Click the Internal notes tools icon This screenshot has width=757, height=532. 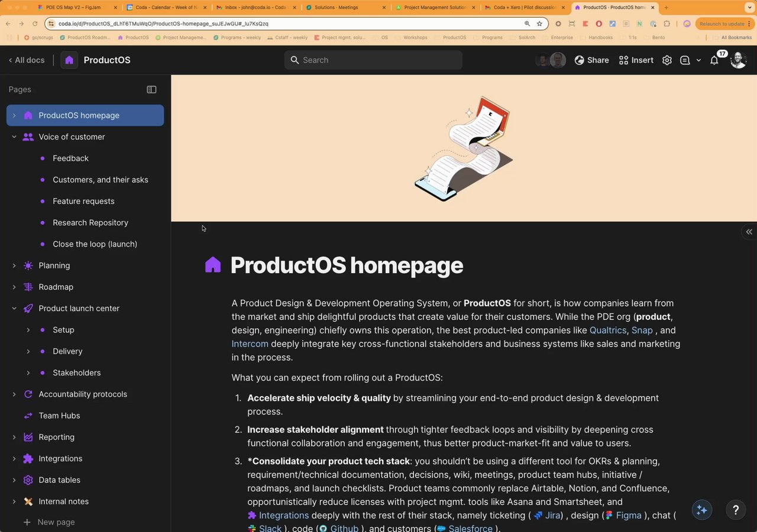28,501
